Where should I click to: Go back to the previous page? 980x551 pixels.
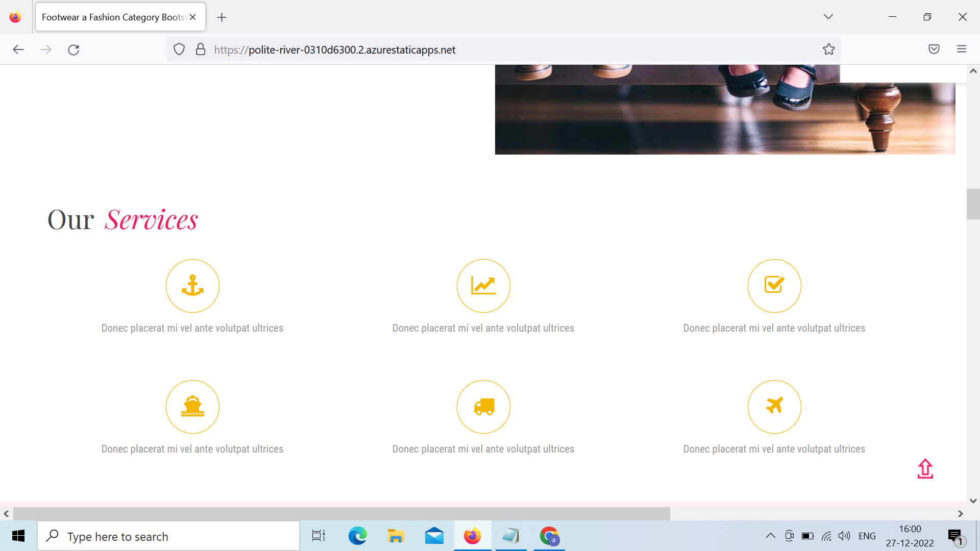18,49
